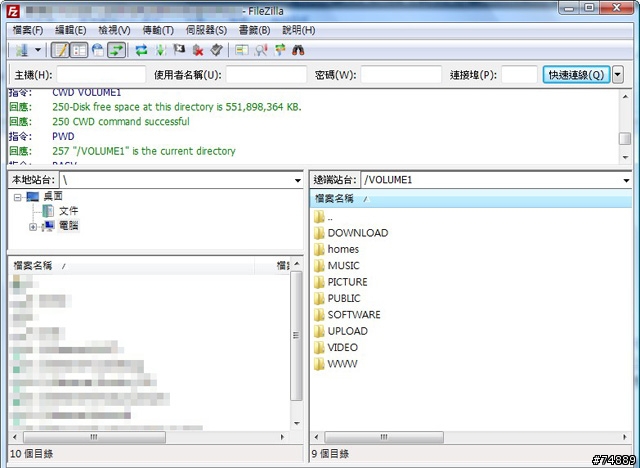Expand the 本地站台 path dropdown

[x=298, y=180]
